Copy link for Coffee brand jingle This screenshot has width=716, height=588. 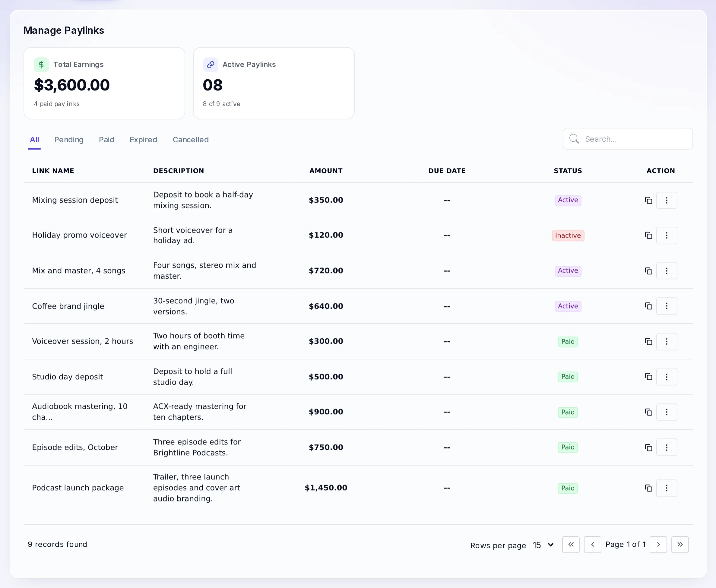(x=648, y=306)
